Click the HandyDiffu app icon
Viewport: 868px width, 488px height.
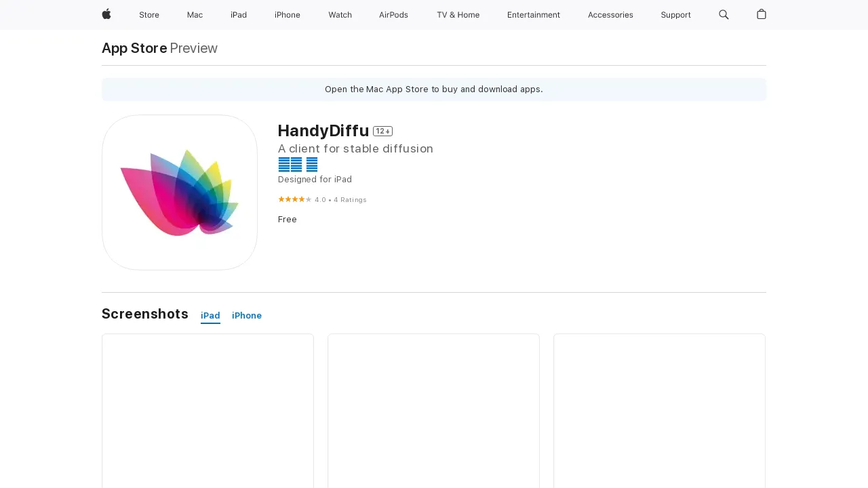tap(180, 192)
